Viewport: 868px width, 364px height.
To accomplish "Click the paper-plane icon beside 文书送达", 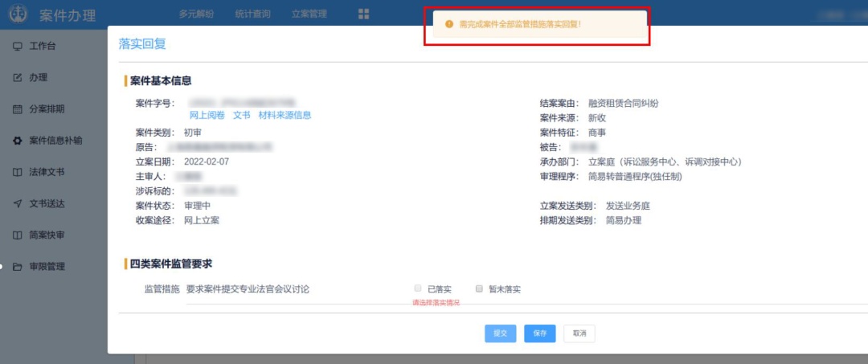I will tap(18, 203).
